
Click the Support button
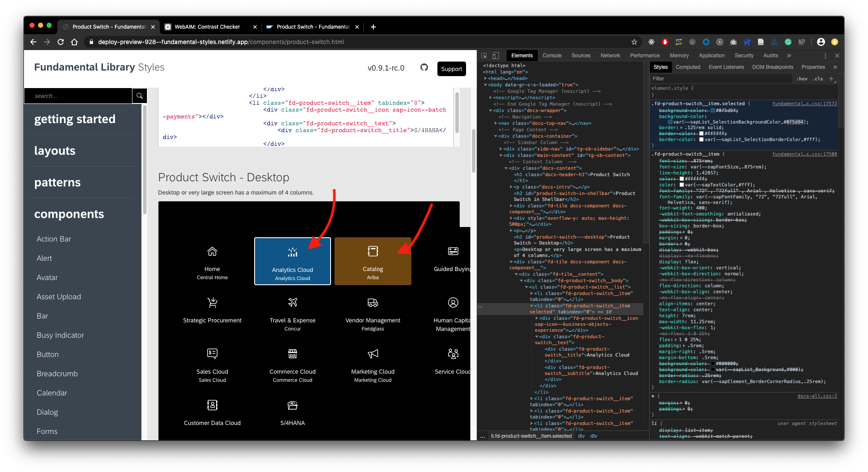[x=452, y=69]
